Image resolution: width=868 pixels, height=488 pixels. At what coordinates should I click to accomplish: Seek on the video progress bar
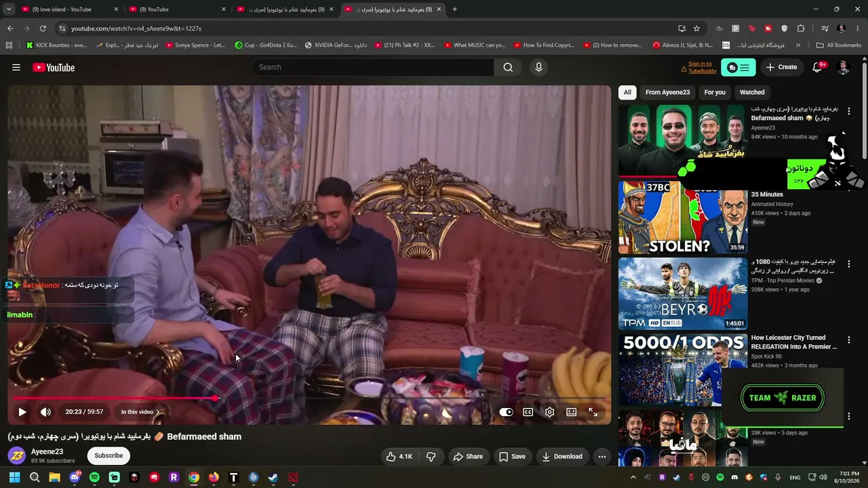[x=309, y=399]
